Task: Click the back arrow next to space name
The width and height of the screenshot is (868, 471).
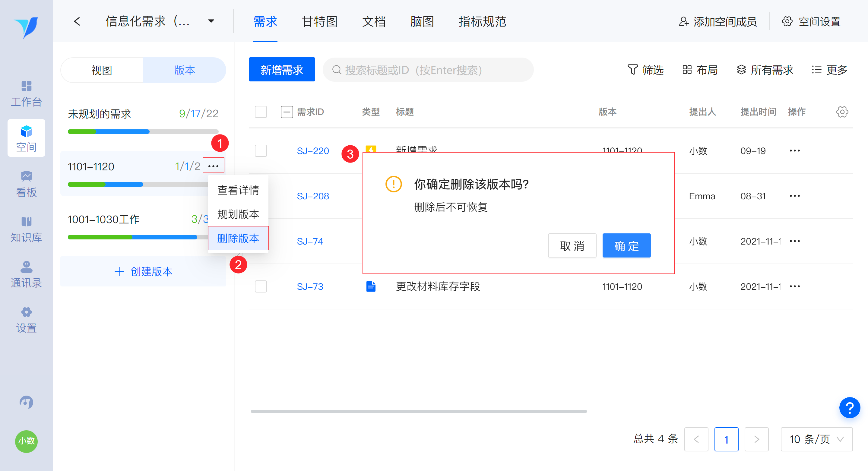Action: click(77, 22)
